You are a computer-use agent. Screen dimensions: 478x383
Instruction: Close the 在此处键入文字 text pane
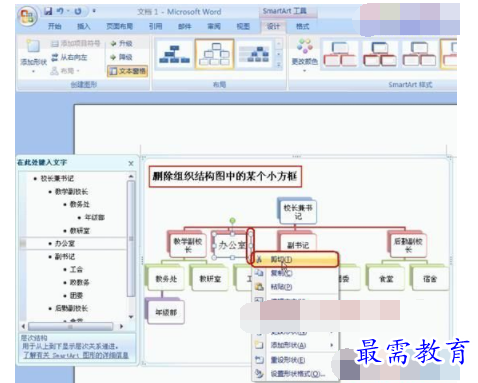point(131,163)
